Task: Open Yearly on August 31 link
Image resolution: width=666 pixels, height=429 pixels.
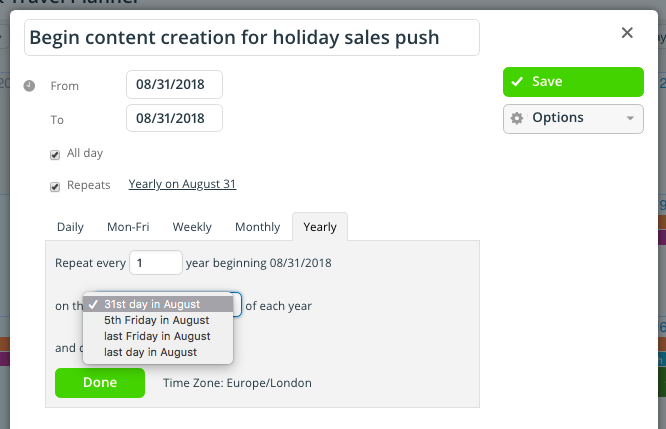Action: (x=182, y=184)
